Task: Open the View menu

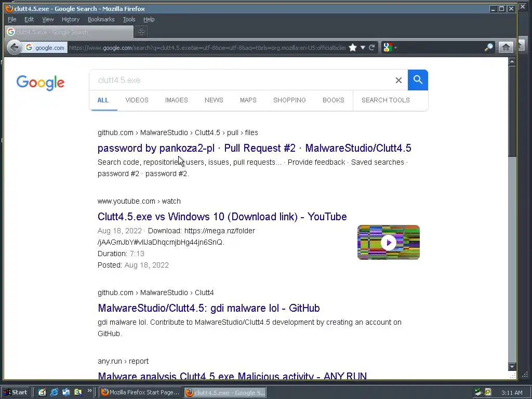Action: point(48,19)
